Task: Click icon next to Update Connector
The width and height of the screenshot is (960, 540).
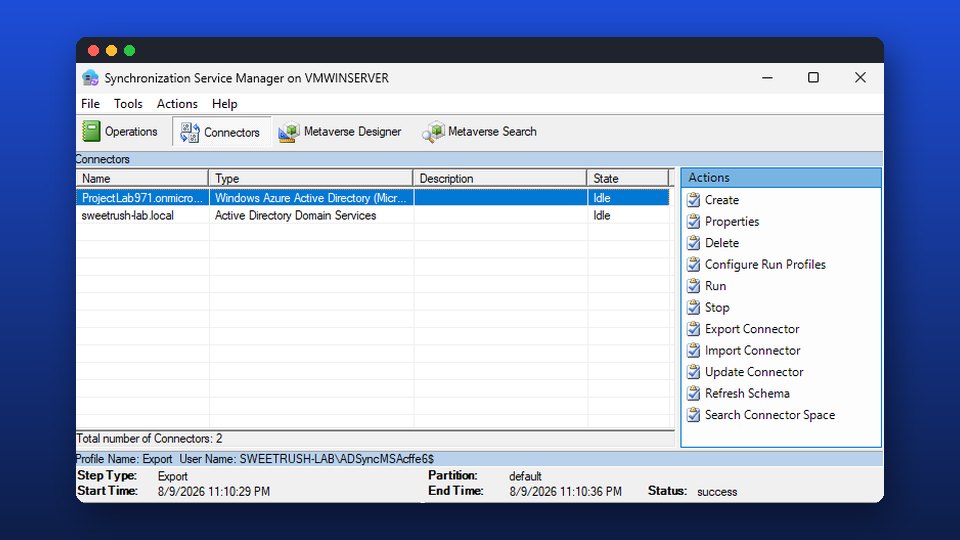Action: coord(693,372)
